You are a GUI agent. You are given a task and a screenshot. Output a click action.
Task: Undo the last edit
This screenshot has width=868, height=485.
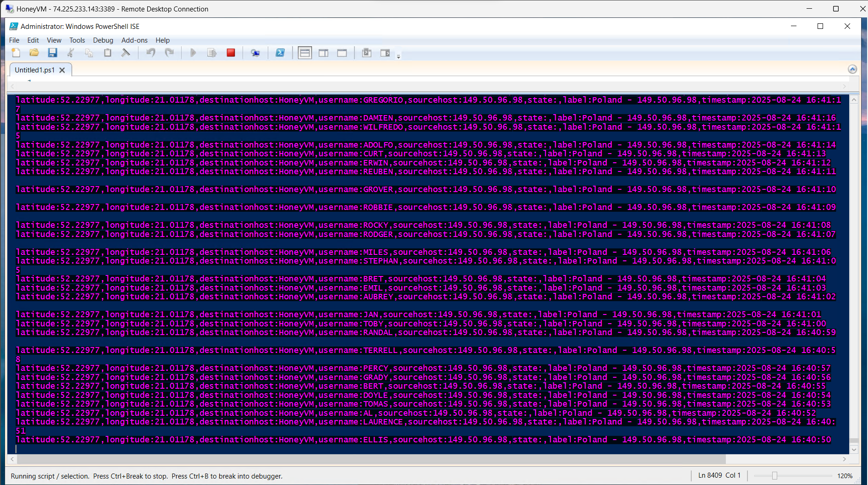pyautogui.click(x=150, y=53)
